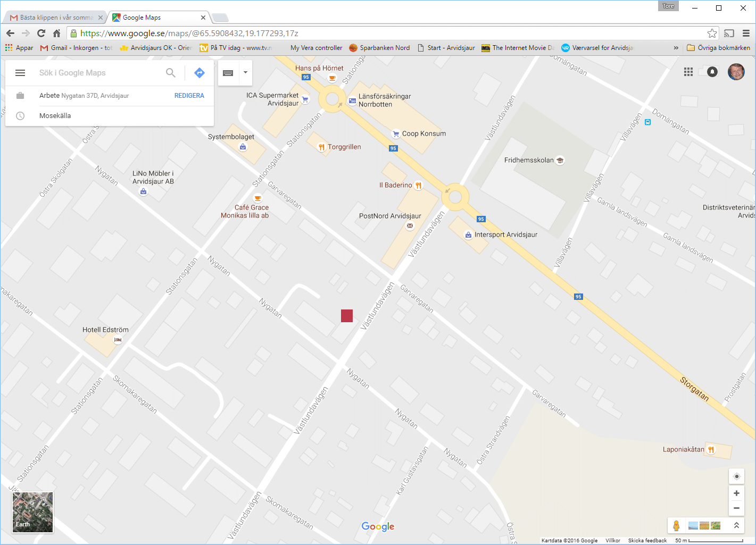The width and height of the screenshot is (756, 545).
Task: Go to the browser home page
Action: (56, 33)
